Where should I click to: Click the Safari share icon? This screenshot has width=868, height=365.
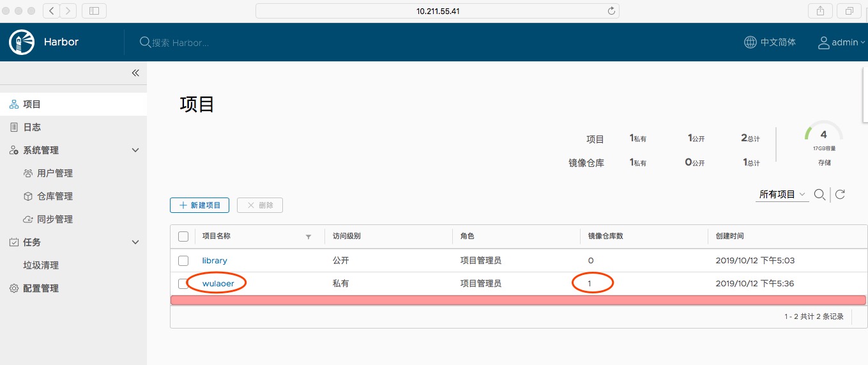click(x=820, y=11)
